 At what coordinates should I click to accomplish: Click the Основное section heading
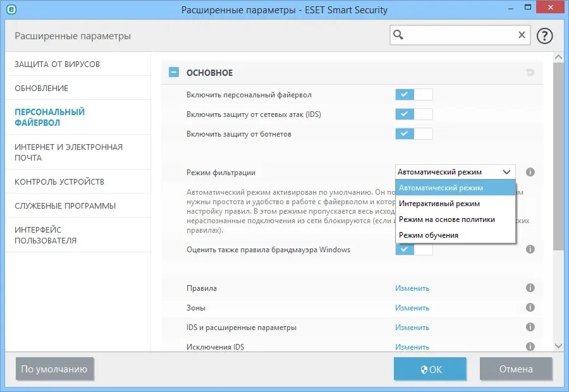209,73
